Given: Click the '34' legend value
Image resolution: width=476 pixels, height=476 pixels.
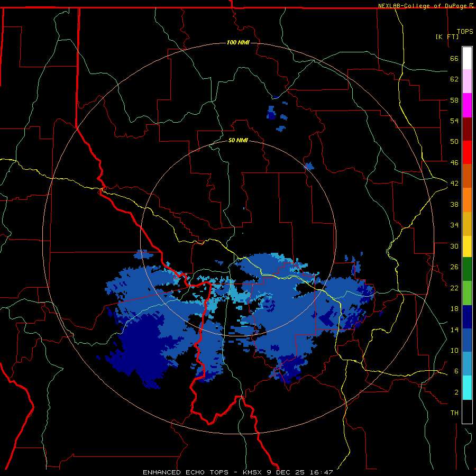Looking at the screenshot, I should pos(454,225).
